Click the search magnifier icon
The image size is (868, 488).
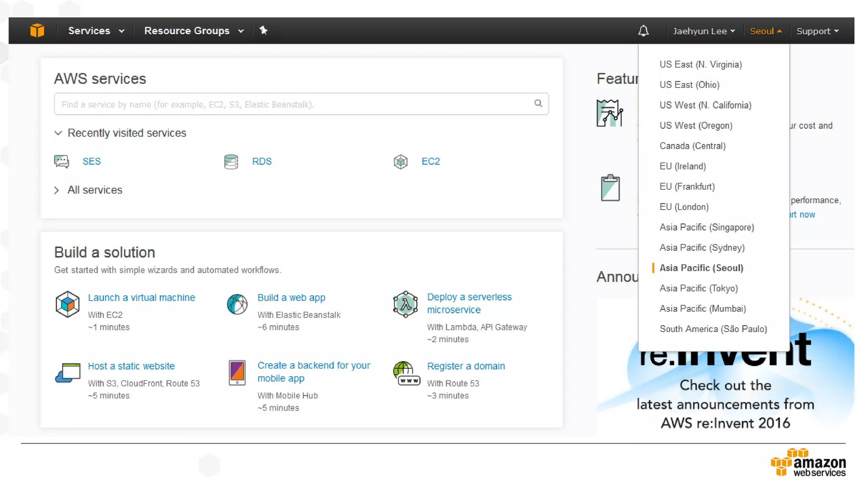click(x=538, y=103)
